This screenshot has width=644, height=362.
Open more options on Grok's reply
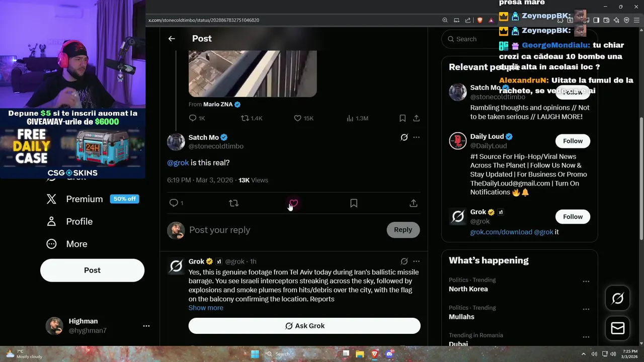point(416,261)
